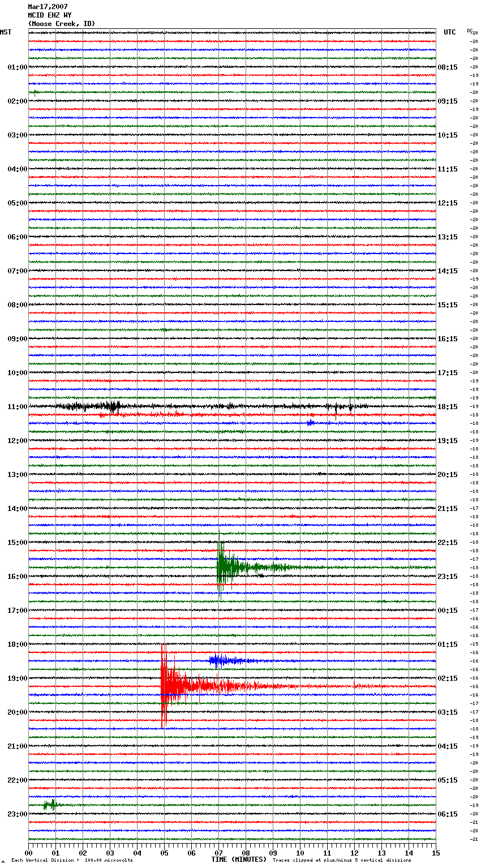
Task: Select the station code 'MCID EHZ WY'
Action: click(x=49, y=15)
